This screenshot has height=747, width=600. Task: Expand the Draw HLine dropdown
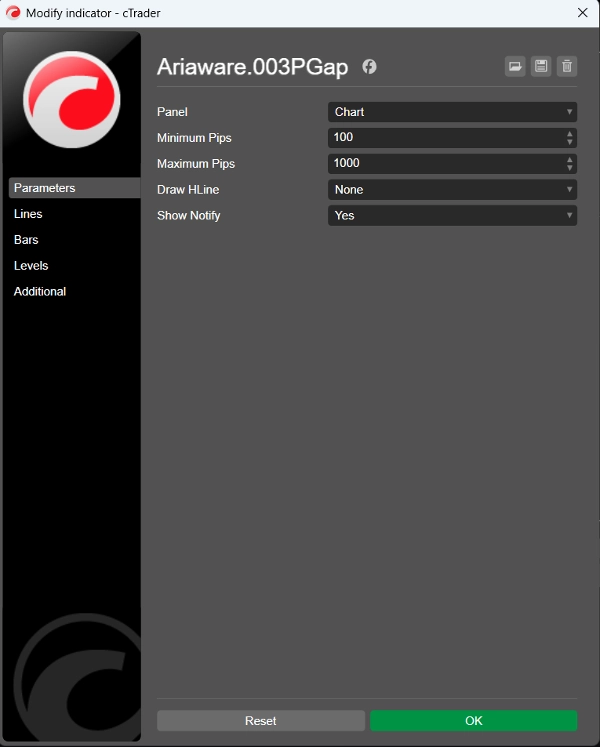point(452,189)
